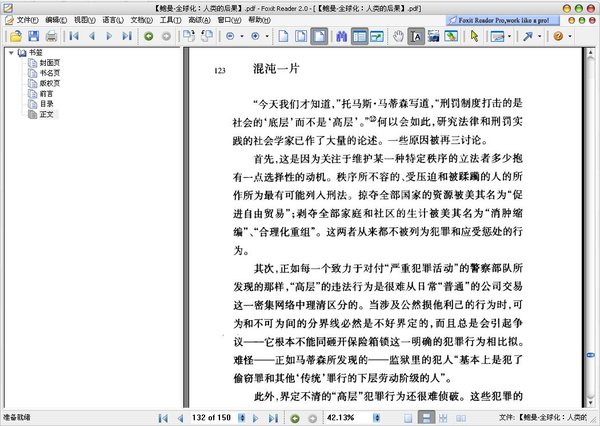Collapse the 书签 bookmarks tree
Viewport: 600px width, 426px height.
pos(11,53)
